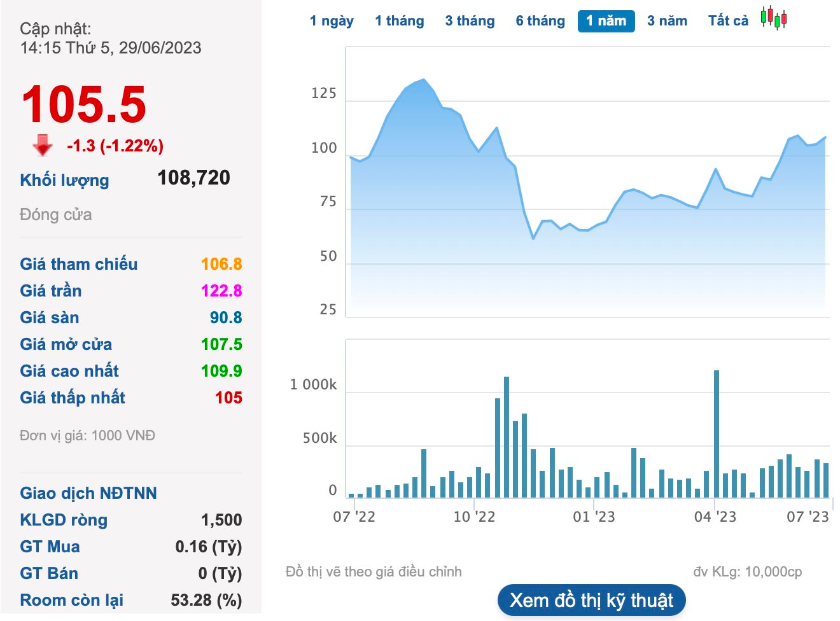
Task: Show the 3 năm chart range
Action: [667, 21]
